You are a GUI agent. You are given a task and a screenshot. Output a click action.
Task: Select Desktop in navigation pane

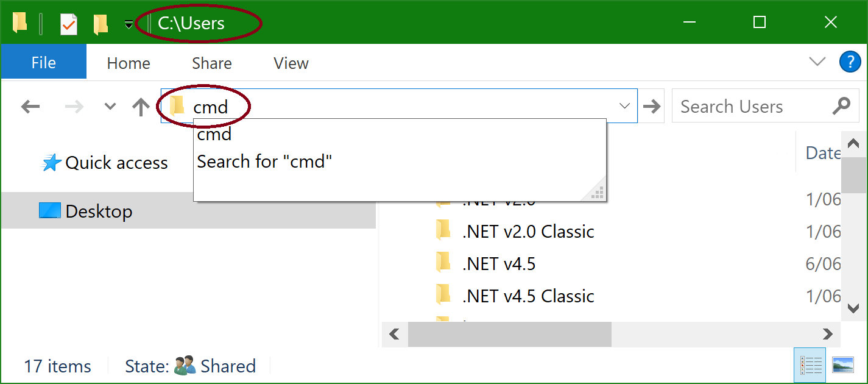99,212
